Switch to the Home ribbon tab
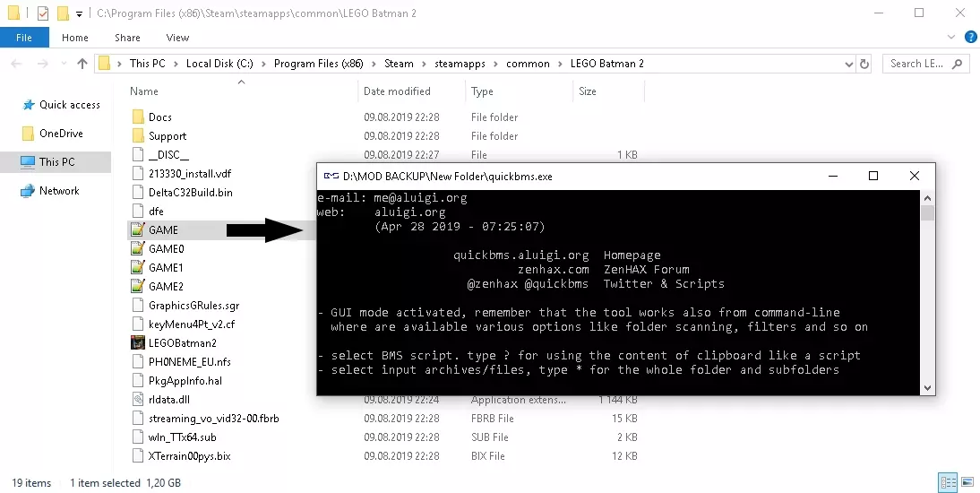 [75, 38]
